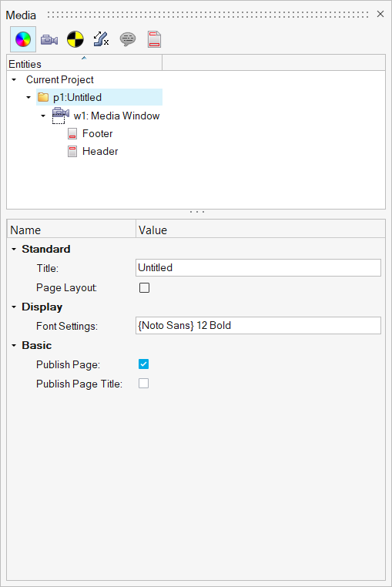
Task: Select the speech bubble notes icon
Action: pos(128,39)
